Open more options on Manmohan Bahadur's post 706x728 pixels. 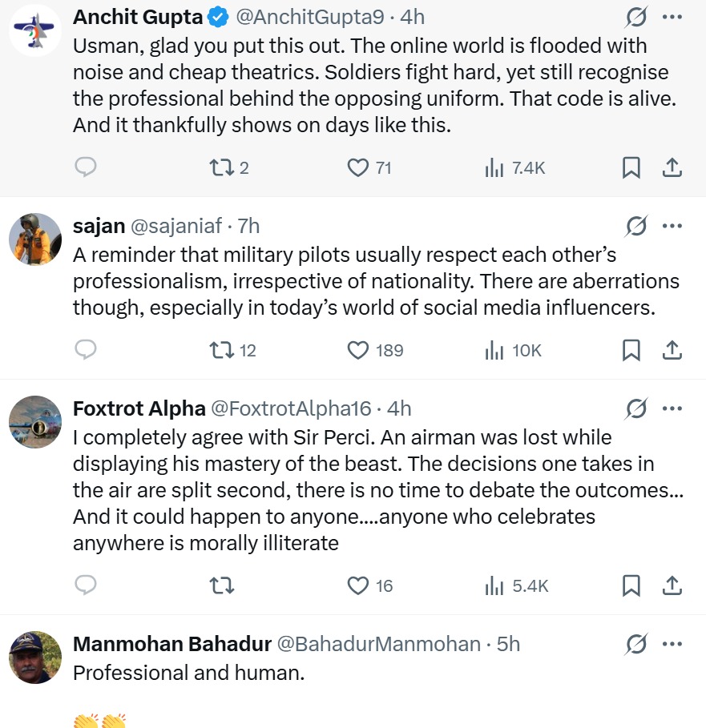tap(672, 644)
